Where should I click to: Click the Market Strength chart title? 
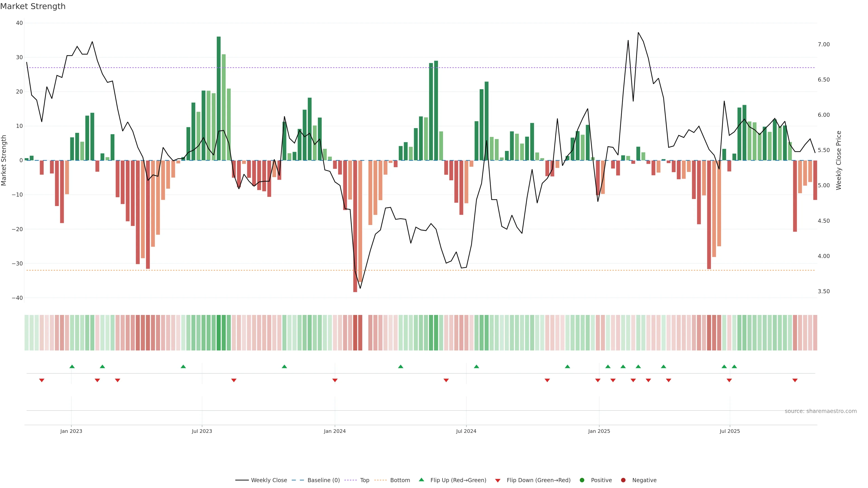click(33, 6)
